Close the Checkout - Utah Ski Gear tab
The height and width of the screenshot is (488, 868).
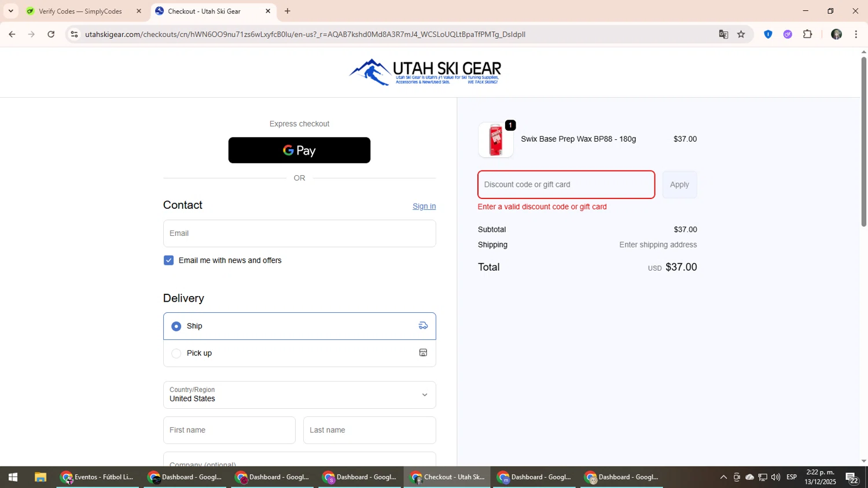[x=268, y=11]
